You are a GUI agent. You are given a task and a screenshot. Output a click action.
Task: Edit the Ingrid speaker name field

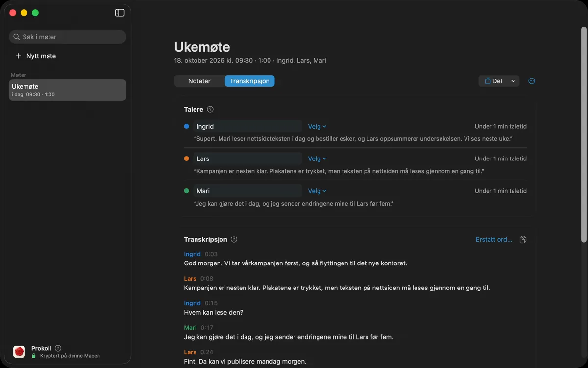tap(247, 126)
